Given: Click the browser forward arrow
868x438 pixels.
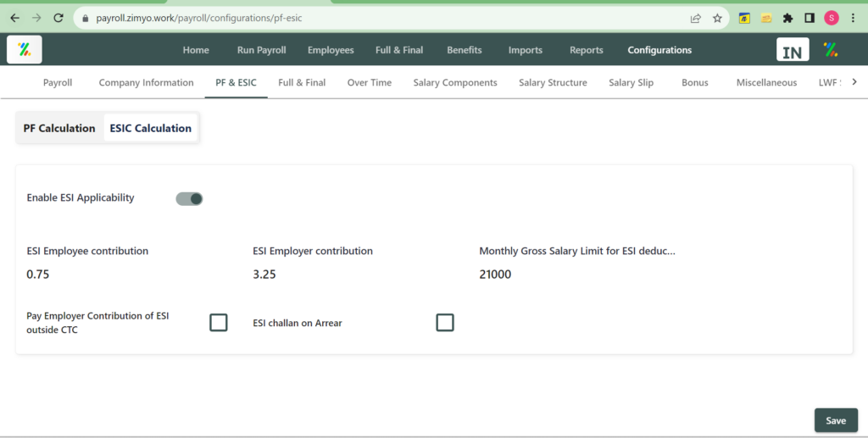Looking at the screenshot, I should (36, 19).
